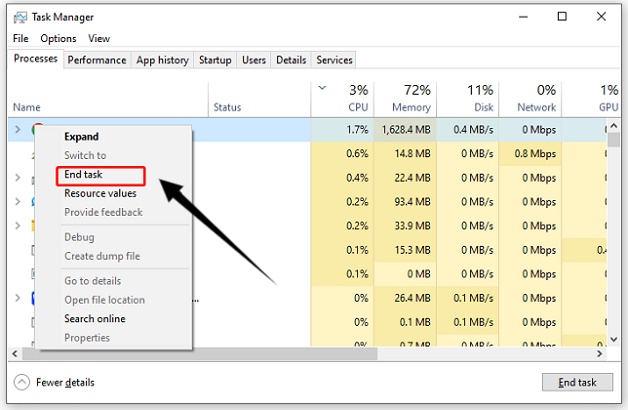Click the 22.4 MB memory cell
Image resolution: width=628 pixels, height=410 pixels.
coord(405,177)
